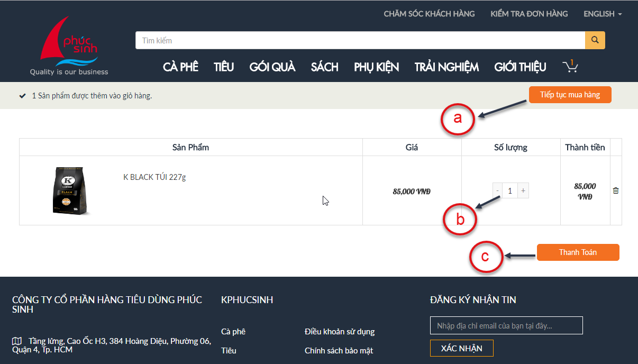638x364 pixels.
Task: Click the Sản Phẩm column header
Action: pyautogui.click(x=190, y=147)
